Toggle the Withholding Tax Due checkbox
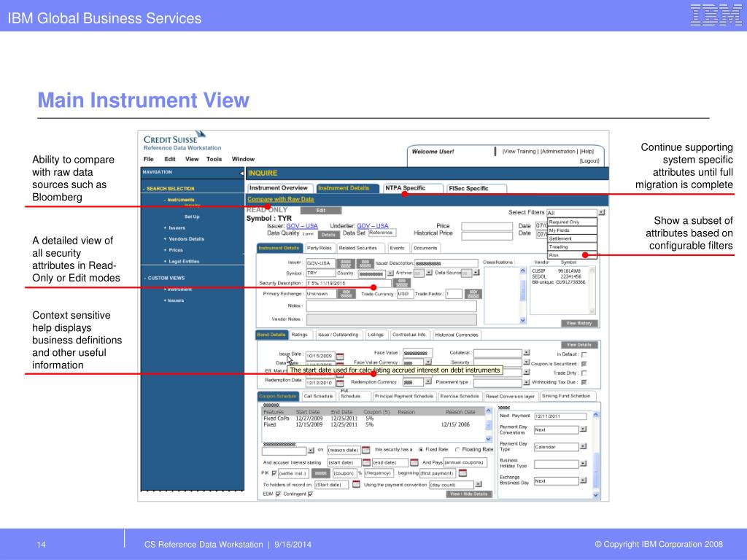The height and width of the screenshot is (560, 747). [x=584, y=382]
